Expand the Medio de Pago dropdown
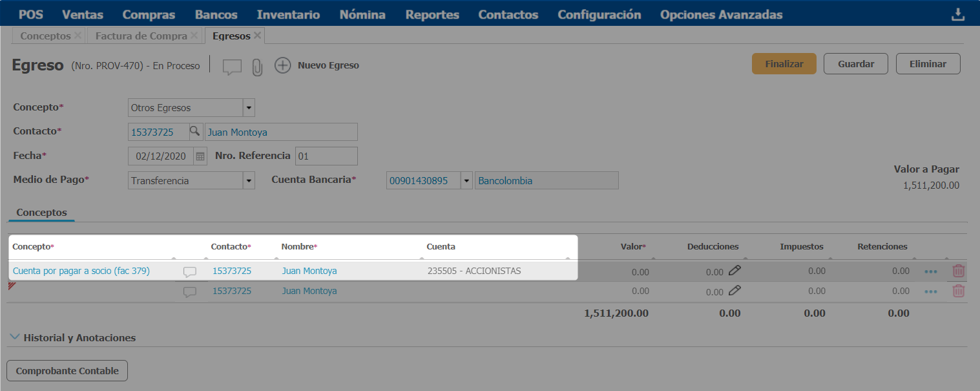This screenshot has width=980, height=391. click(x=249, y=181)
